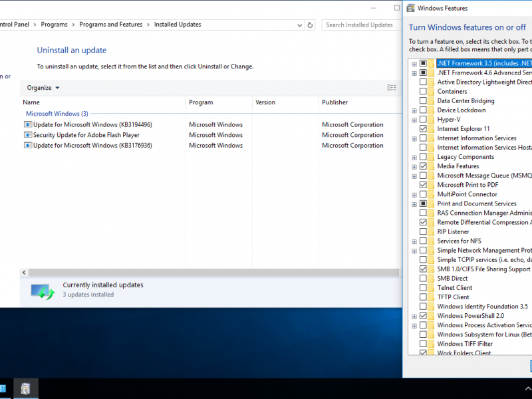Image resolution: width=532 pixels, height=399 pixels.
Task: Click the folder icon beside Services for NFS
Action: pyautogui.click(x=431, y=241)
